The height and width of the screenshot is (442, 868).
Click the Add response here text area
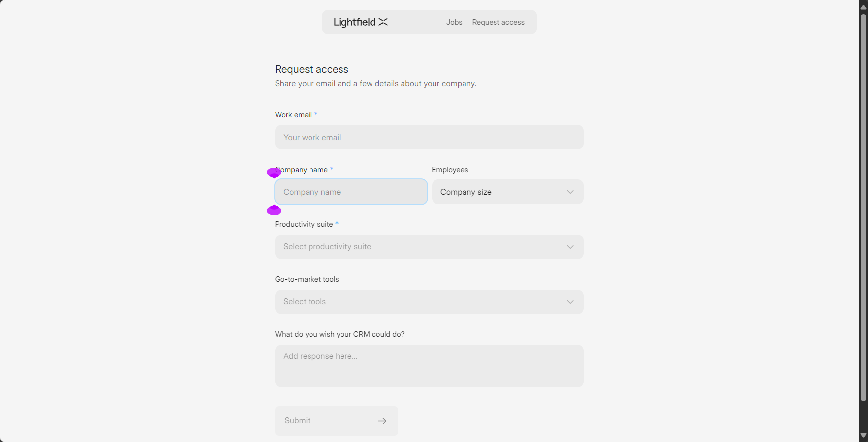pyautogui.click(x=429, y=366)
